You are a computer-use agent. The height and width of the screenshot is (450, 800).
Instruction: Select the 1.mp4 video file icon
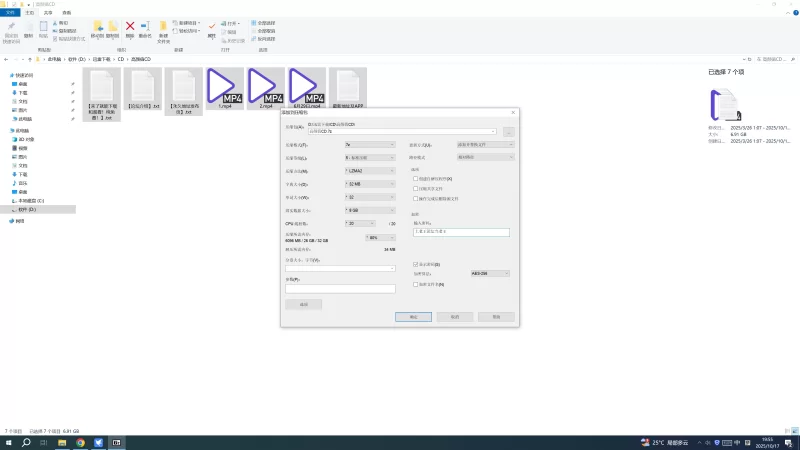point(225,87)
